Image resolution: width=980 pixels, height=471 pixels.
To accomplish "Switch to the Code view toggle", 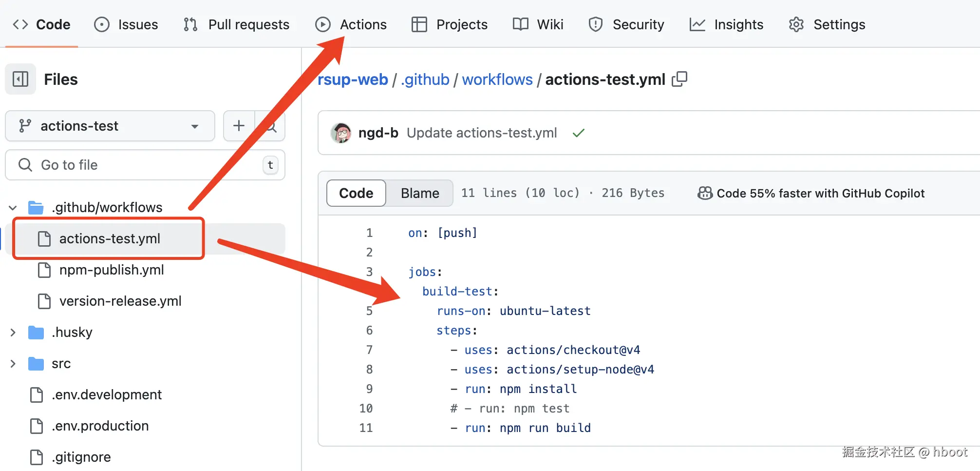I will [356, 193].
